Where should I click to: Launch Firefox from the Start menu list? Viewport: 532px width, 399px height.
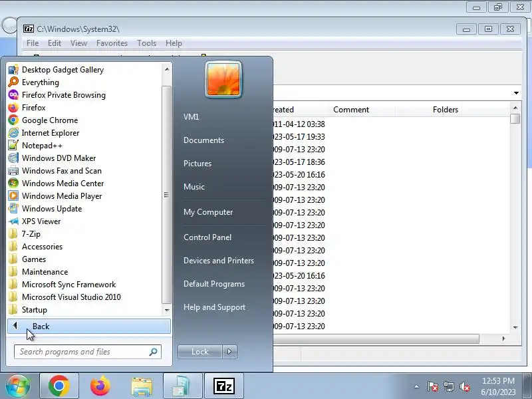tap(34, 108)
